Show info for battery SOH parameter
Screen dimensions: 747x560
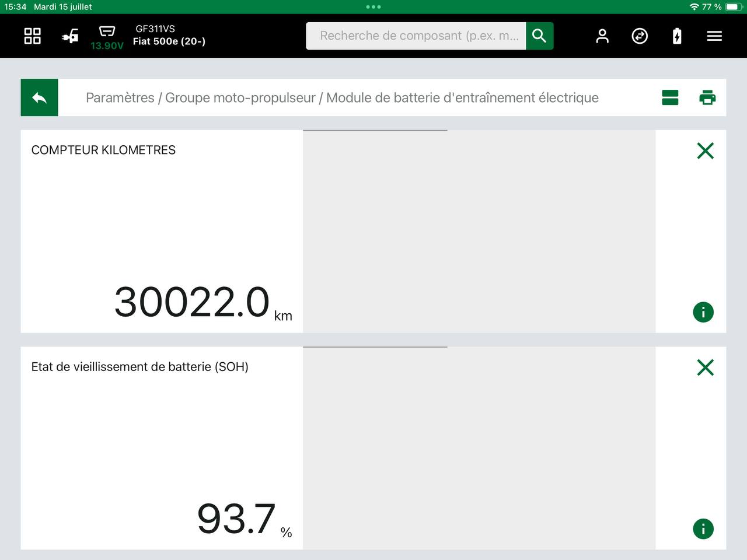(x=703, y=529)
